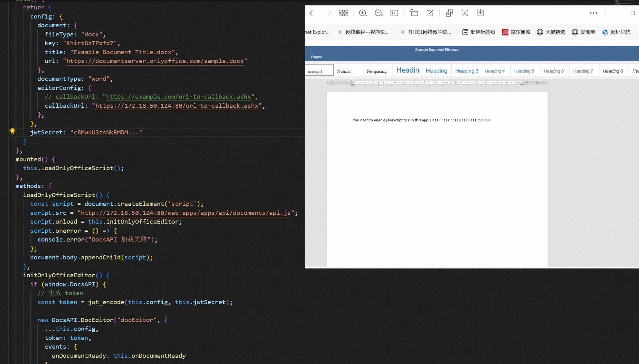Click the api.js script src URL
Viewport: 639px width, 364px height.
click(x=186, y=213)
